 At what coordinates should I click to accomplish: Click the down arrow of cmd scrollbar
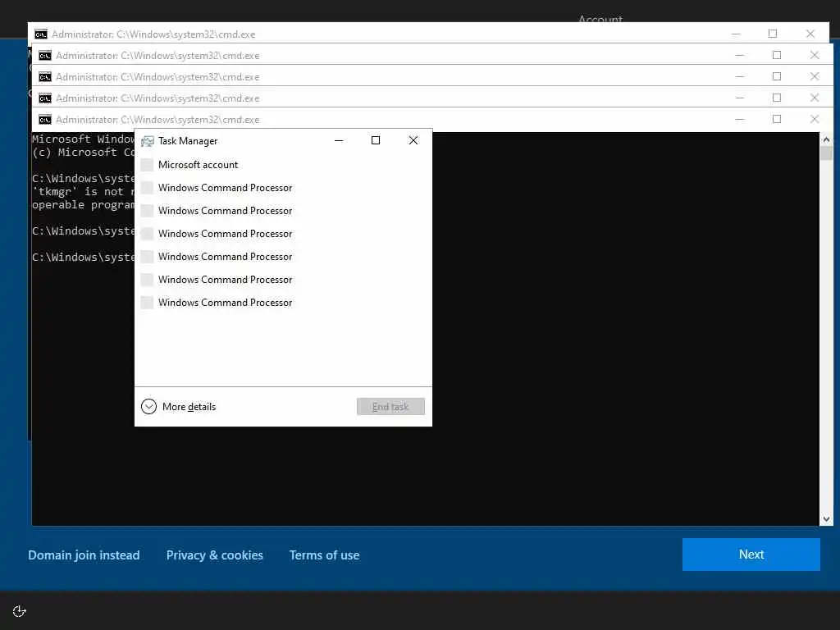826,519
